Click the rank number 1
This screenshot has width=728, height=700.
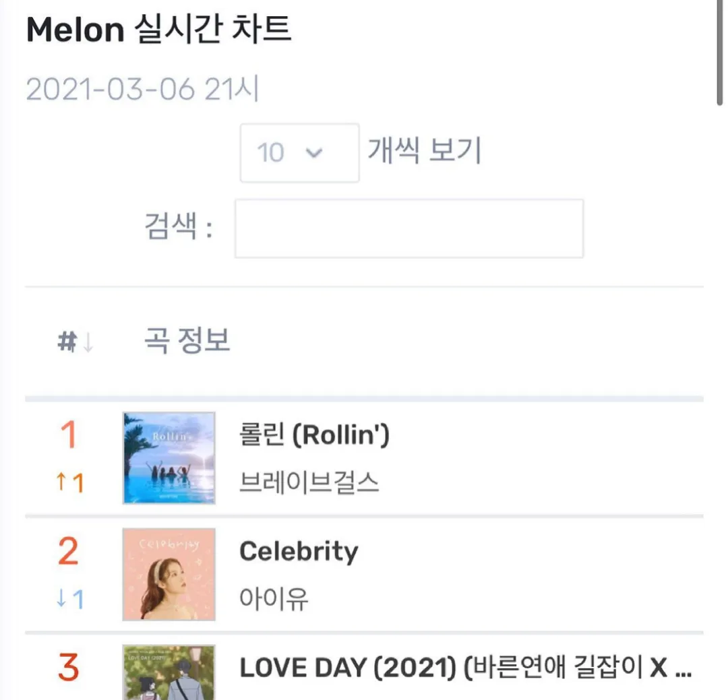(69, 435)
